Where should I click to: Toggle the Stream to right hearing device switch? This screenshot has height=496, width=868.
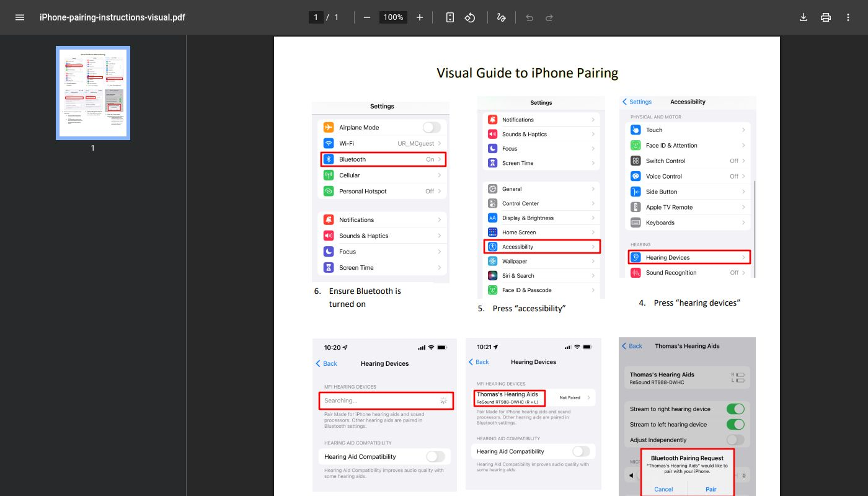pos(735,409)
